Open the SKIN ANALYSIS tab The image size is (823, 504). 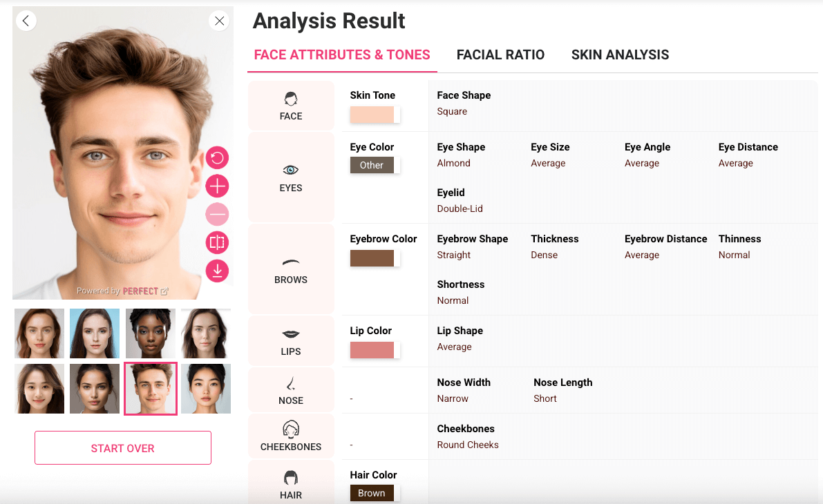point(620,55)
